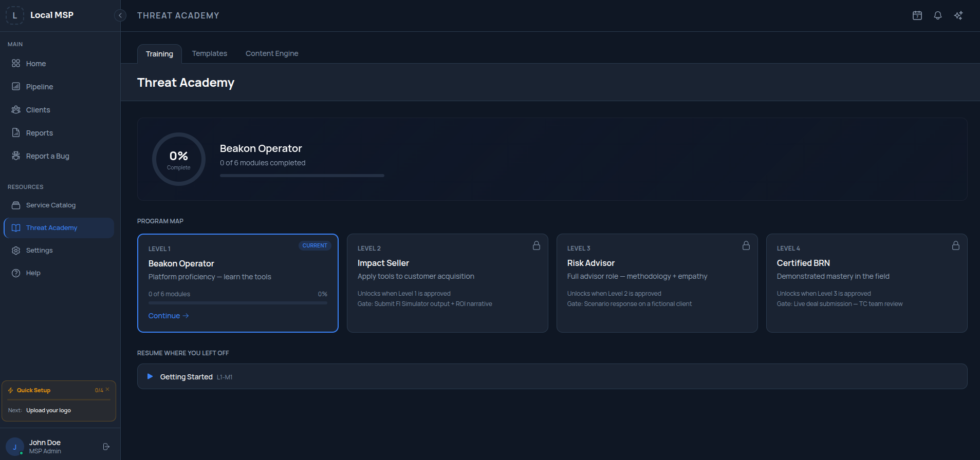This screenshot has height=460, width=980.
Task: Open notifications bell
Action: [x=937, y=15]
